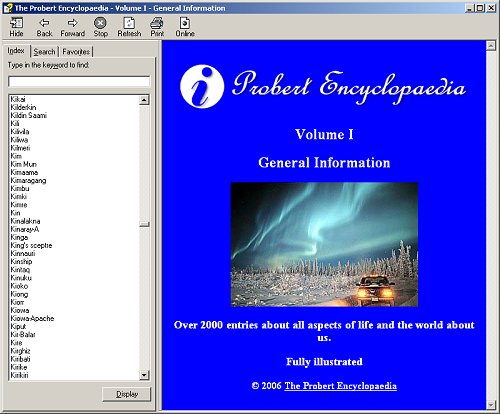The image size is (500, 414).
Task: Select the Kiowa-Apache index entry
Action: coord(32,318)
